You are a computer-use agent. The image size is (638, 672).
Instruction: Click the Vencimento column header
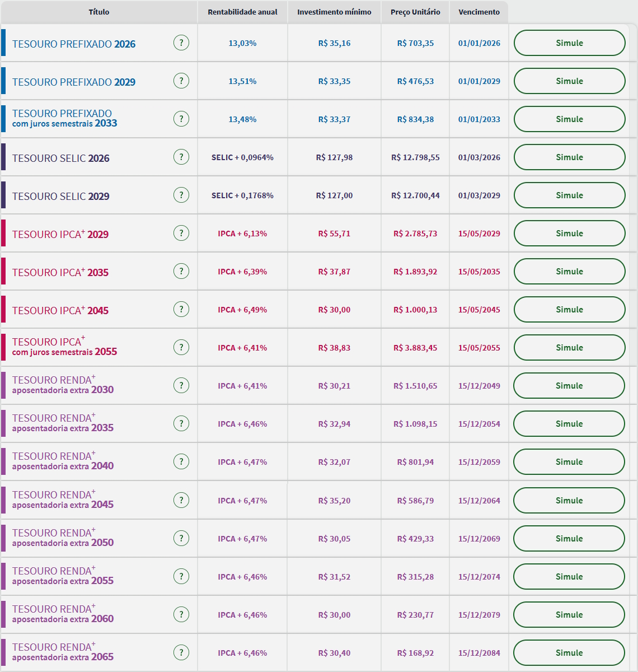coord(479,12)
